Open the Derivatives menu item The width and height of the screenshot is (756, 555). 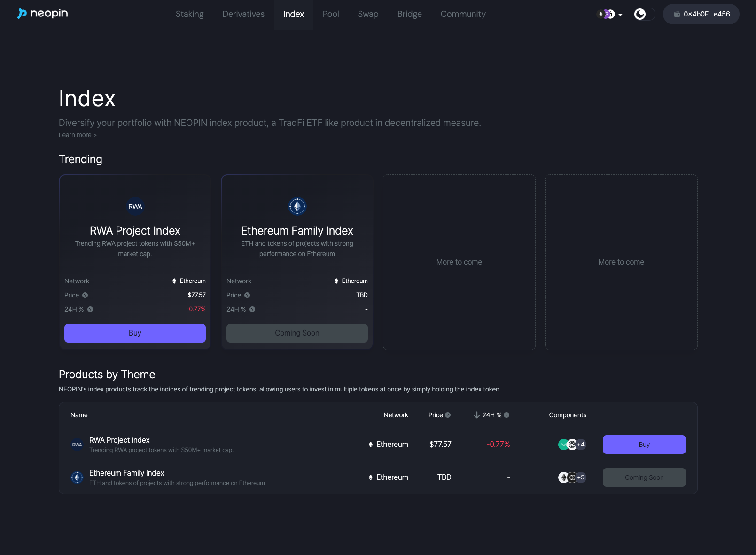[x=243, y=14]
